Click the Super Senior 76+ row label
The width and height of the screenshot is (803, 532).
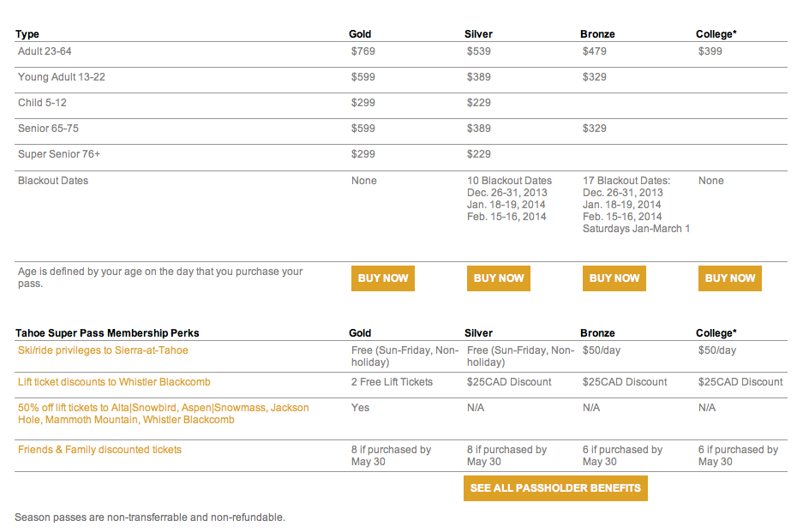59,154
